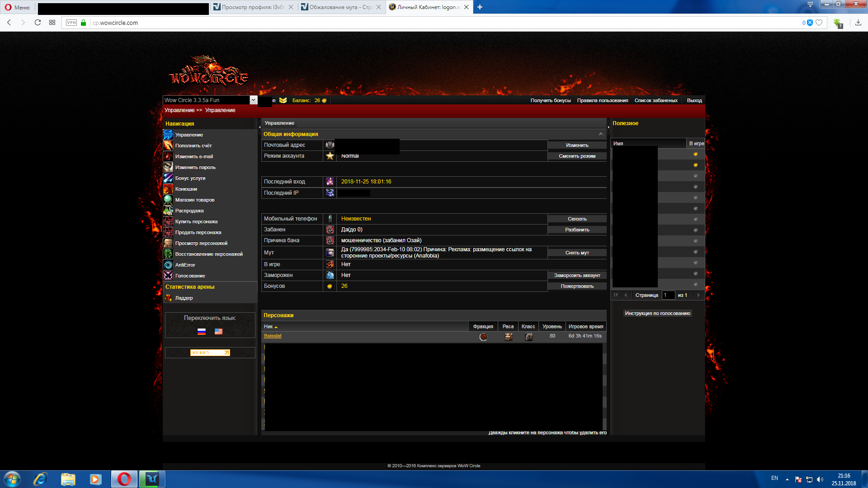Switch language with US flag
The image size is (868, 488).
pyautogui.click(x=218, y=331)
